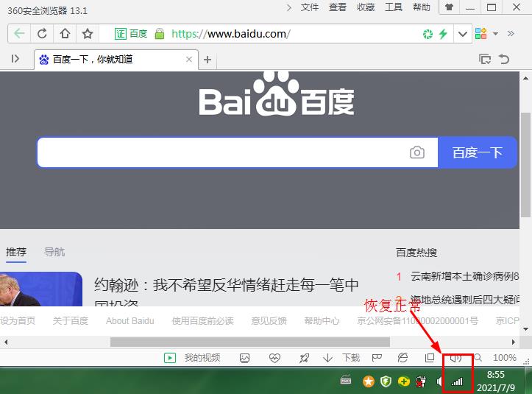Open the picture icon in status bar
This screenshot has width=532, height=394.
(244, 358)
